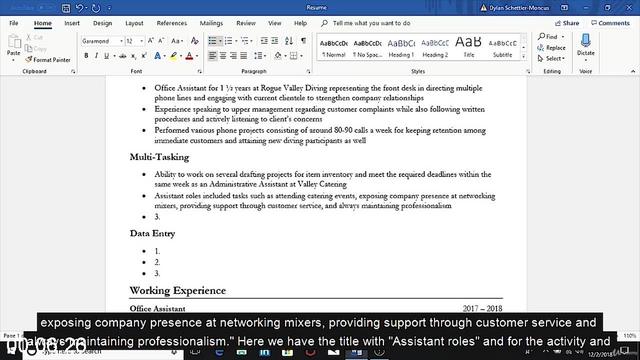Open the Paragraph dialog launcher
Screen dimensions: 640x360
click(x=309, y=71)
